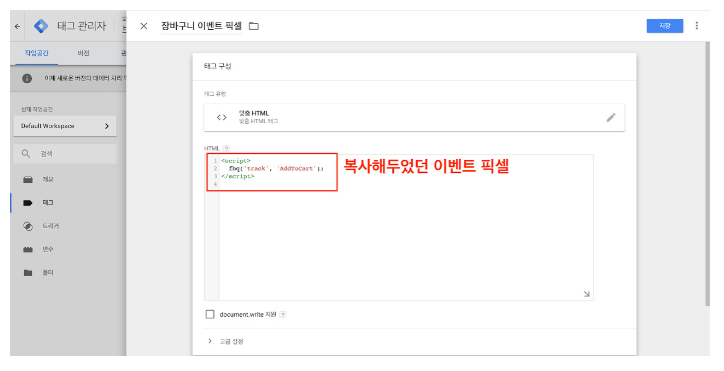Click the tag name field 장바구니 이벤트 픽셀

click(201, 26)
